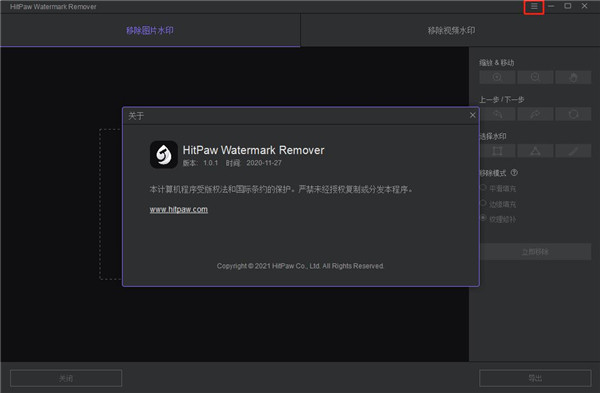Viewport: 600px width, 393px height.
Task: Click the 导出 export button
Action: click(x=535, y=378)
